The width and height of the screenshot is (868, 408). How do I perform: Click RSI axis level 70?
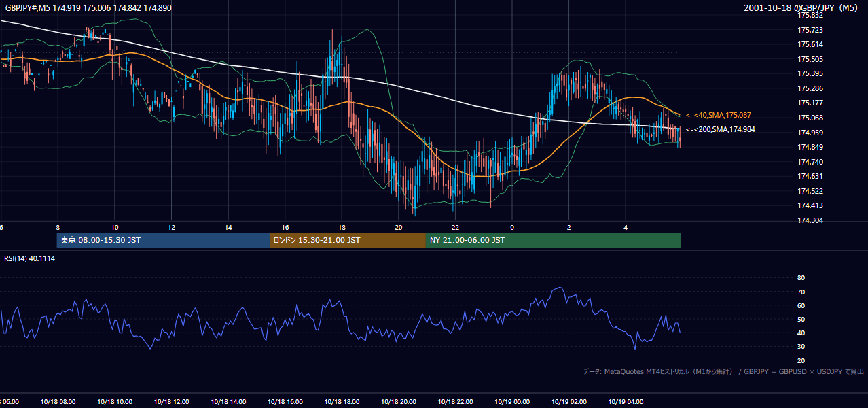(x=801, y=292)
